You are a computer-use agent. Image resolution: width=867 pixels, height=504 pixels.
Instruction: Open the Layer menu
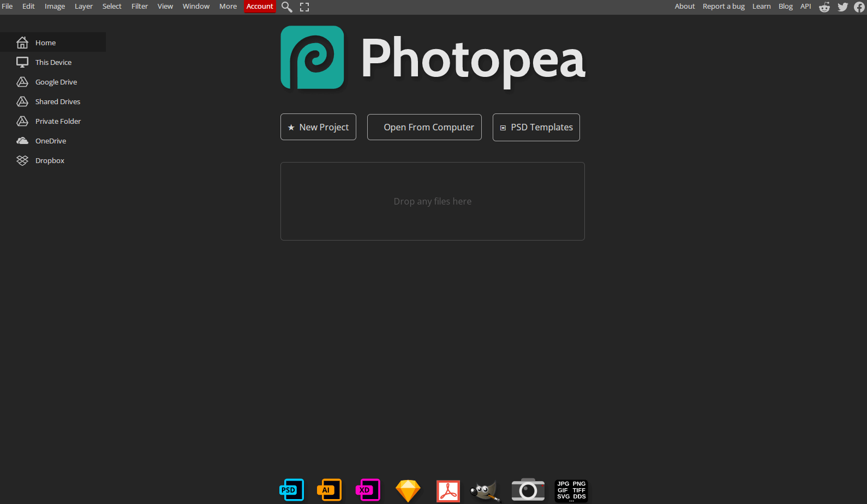[83, 7]
